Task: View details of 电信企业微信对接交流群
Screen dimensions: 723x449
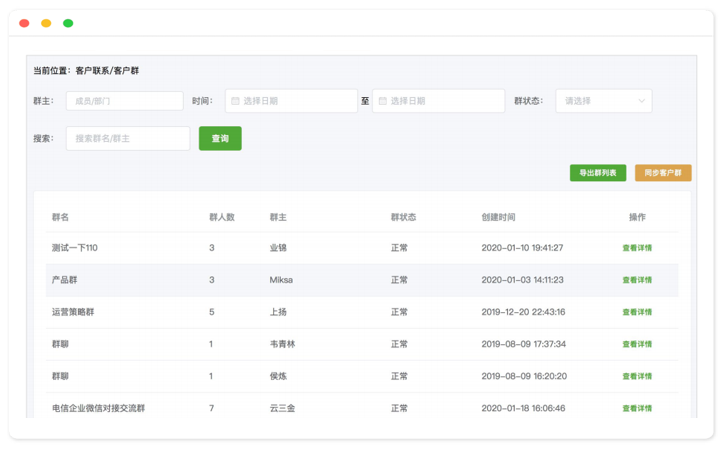Action: 637,408
